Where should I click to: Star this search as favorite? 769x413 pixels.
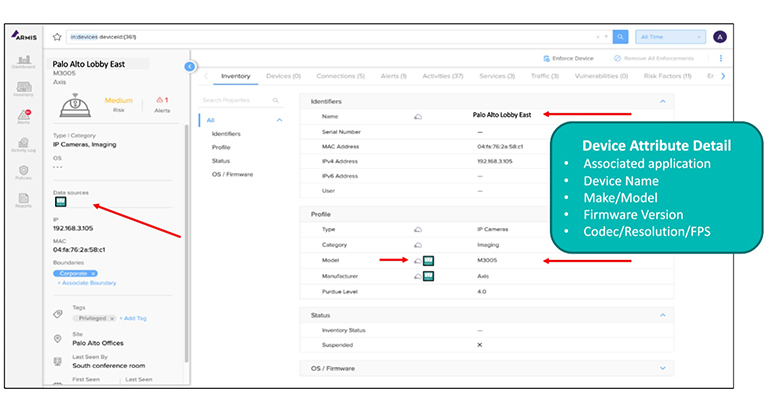point(57,37)
